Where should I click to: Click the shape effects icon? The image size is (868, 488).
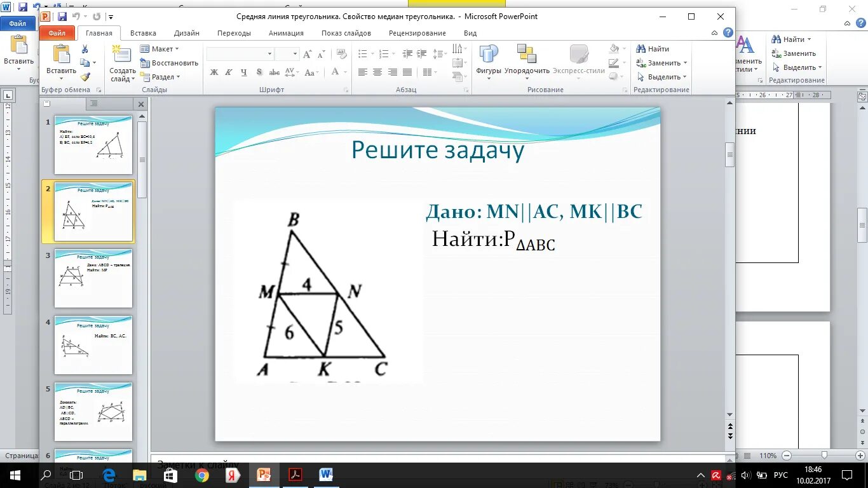(614, 77)
